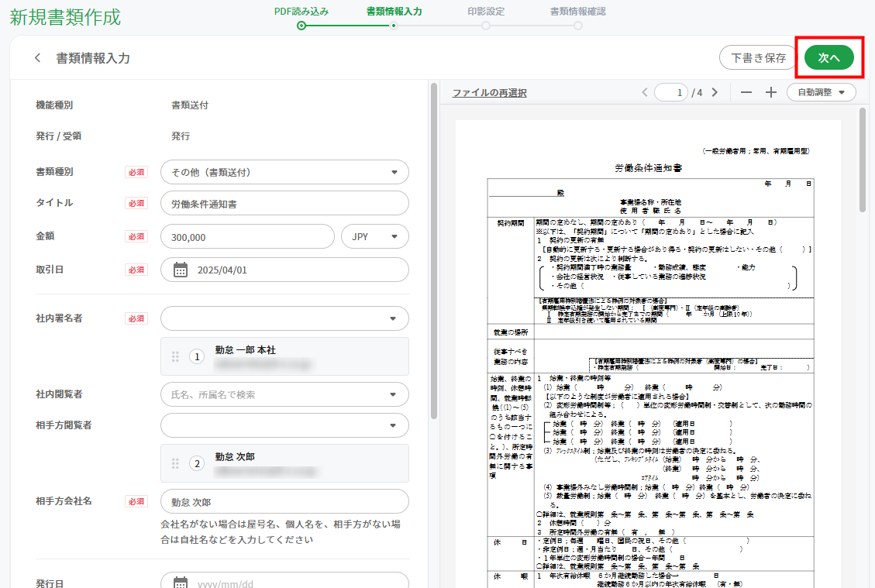Open the 発行日 calendar icon

(181, 583)
